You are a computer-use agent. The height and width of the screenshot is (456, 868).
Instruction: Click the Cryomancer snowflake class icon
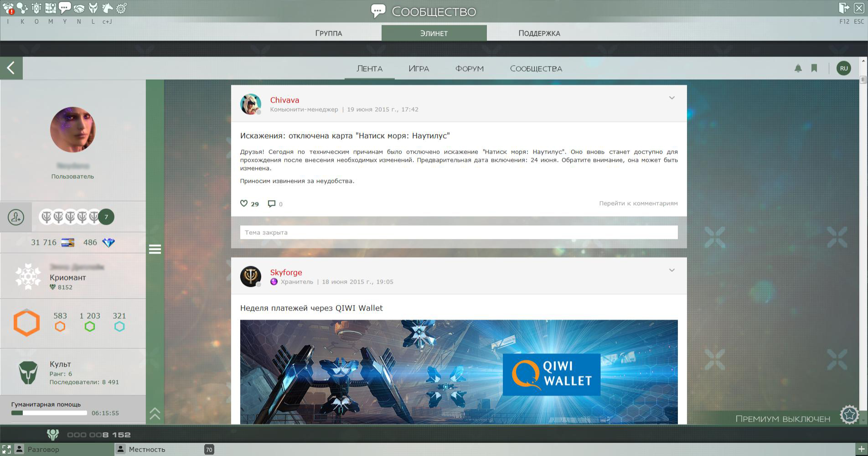pyautogui.click(x=28, y=276)
